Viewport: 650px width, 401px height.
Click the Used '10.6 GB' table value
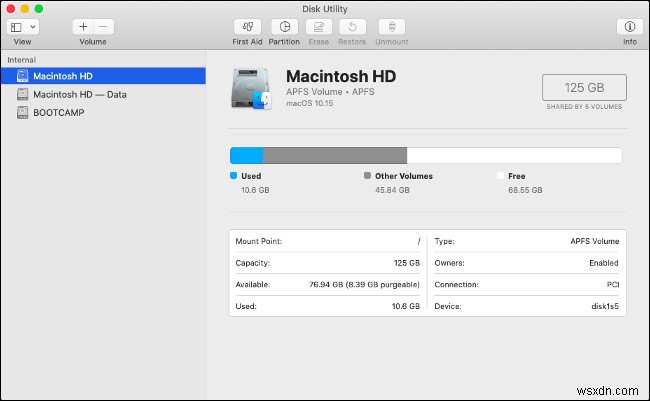(x=406, y=306)
